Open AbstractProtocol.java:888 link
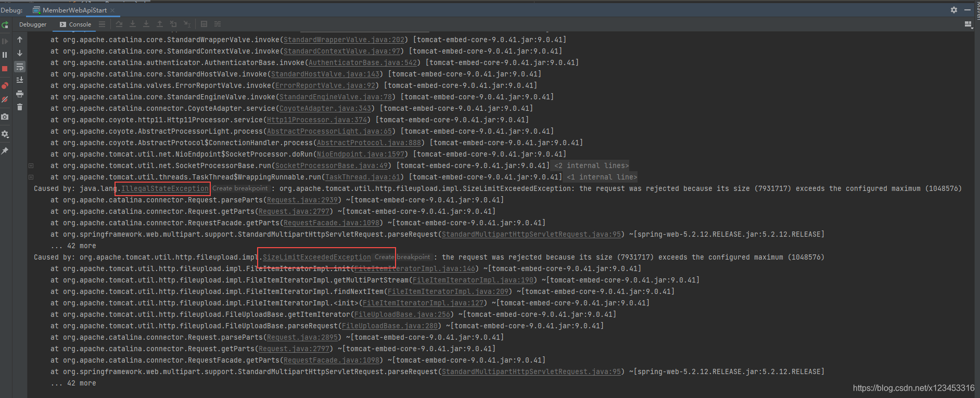The width and height of the screenshot is (980, 398). click(x=369, y=143)
